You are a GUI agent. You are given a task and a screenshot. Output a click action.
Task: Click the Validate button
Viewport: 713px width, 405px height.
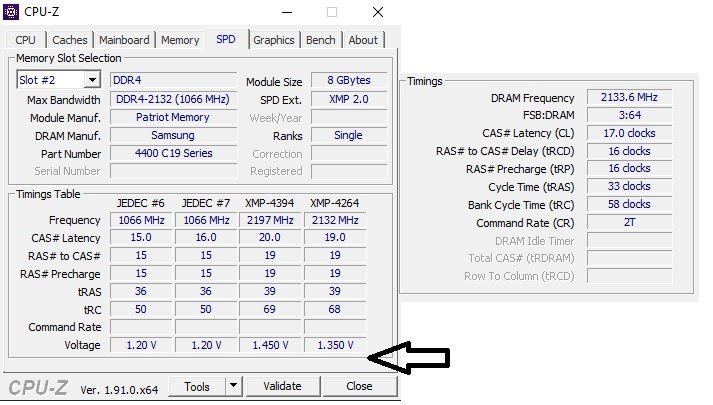pyautogui.click(x=282, y=386)
